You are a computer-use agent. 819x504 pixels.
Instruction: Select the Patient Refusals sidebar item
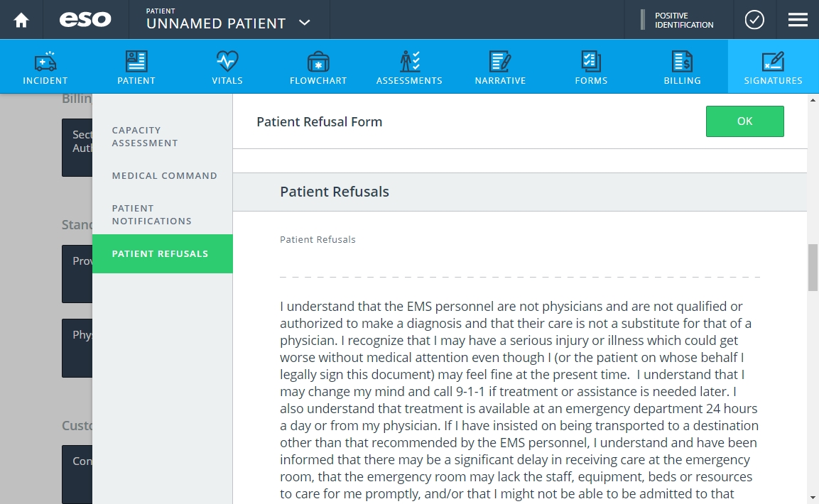point(163,253)
